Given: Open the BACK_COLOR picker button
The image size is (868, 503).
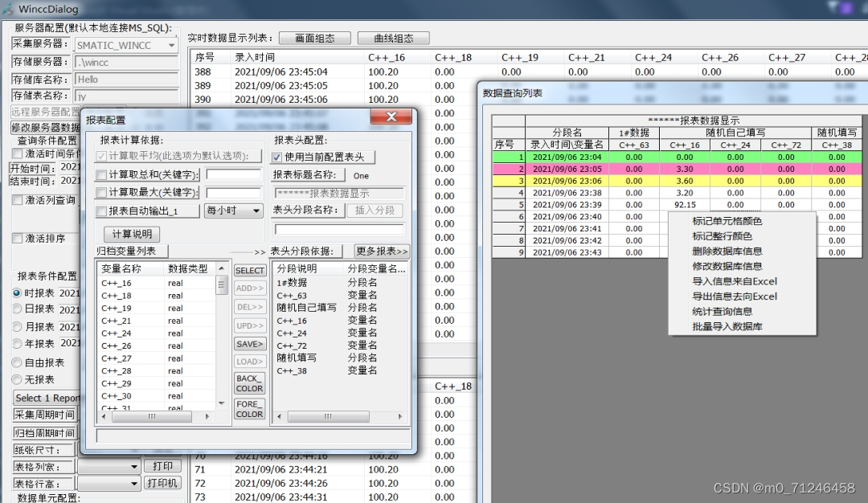Looking at the screenshot, I should pyautogui.click(x=250, y=383).
